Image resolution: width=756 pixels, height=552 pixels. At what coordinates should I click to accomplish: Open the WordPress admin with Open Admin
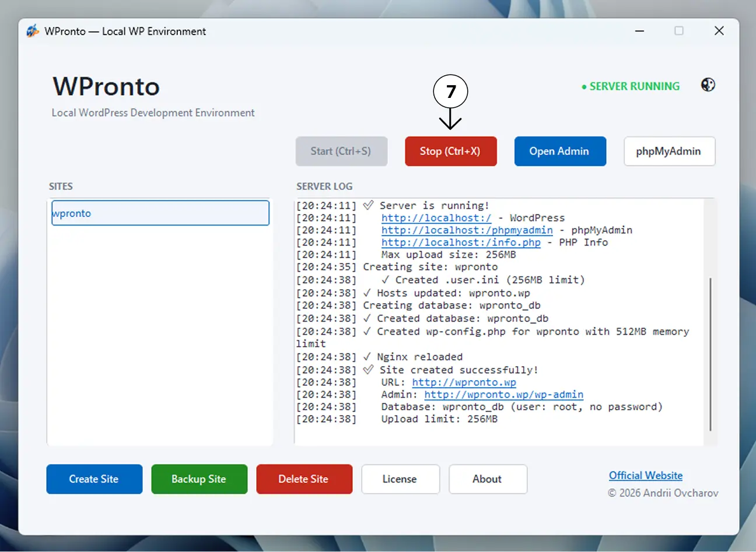click(560, 152)
